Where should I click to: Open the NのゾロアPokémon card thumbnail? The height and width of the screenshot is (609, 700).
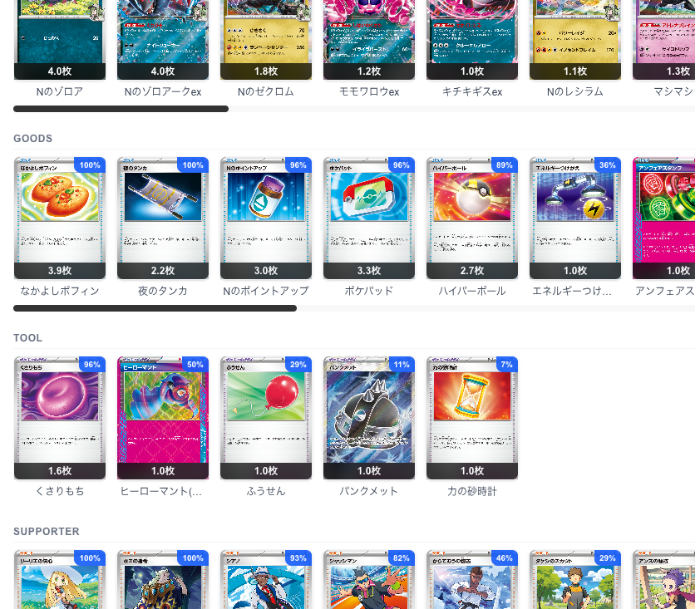point(60,40)
